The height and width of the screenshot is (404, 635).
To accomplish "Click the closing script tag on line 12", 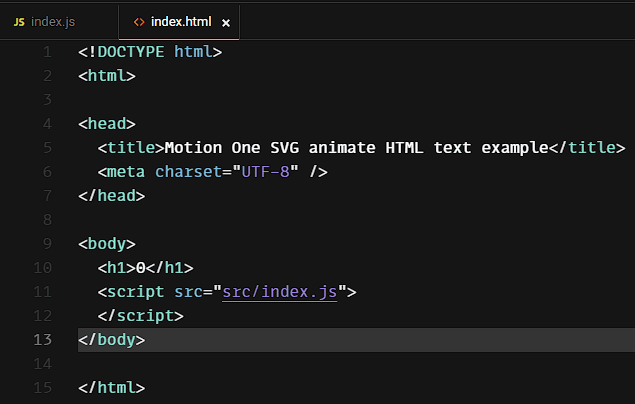I will 140,316.
